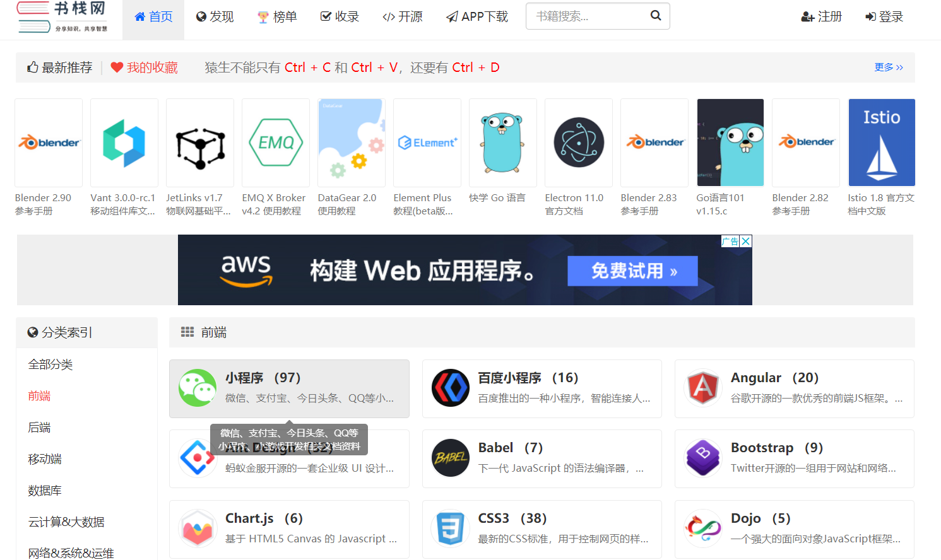Click the Bootstrap logo icon

[x=703, y=458]
